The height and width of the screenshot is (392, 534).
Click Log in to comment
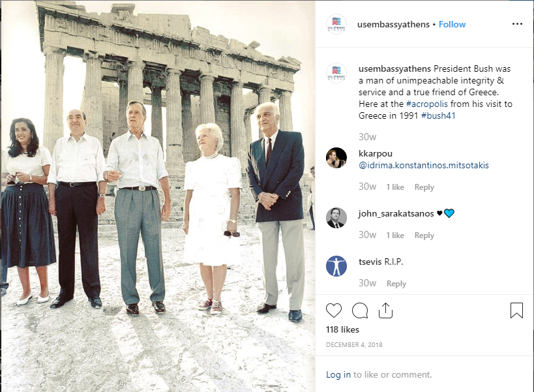coord(338,374)
